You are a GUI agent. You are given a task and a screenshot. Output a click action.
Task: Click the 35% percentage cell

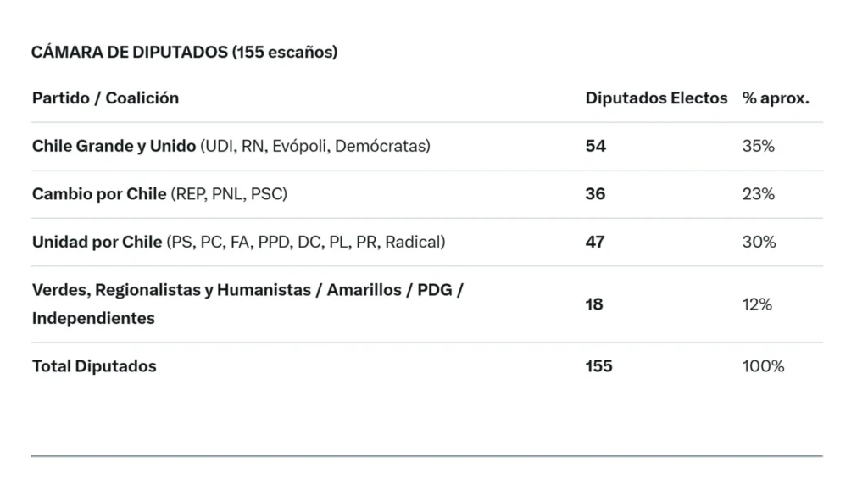[759, 146]
